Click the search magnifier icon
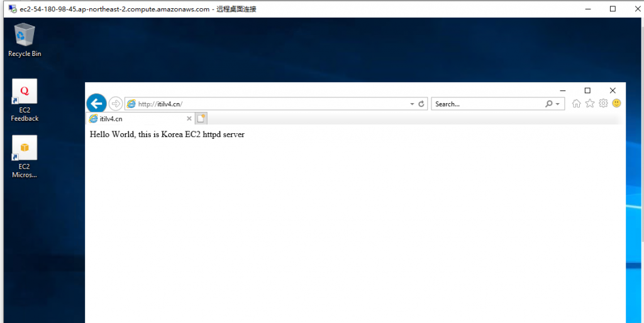 pyautogui.click(x=548, y=104)
